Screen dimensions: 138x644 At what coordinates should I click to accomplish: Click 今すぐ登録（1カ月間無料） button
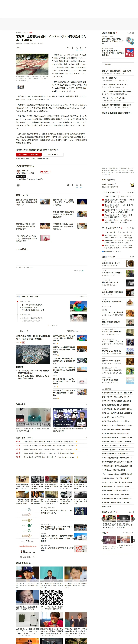coord(29,154)
